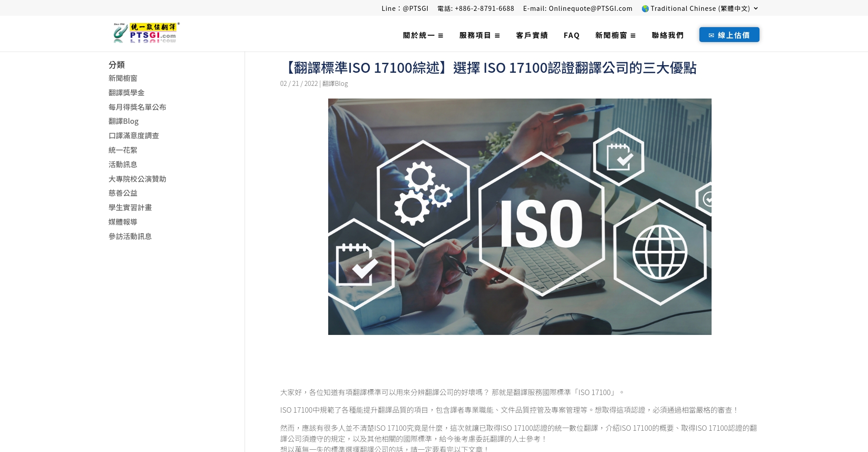
Task: Open the 翻譯獎學金 category in the sidebar
Action: [126, 92]
